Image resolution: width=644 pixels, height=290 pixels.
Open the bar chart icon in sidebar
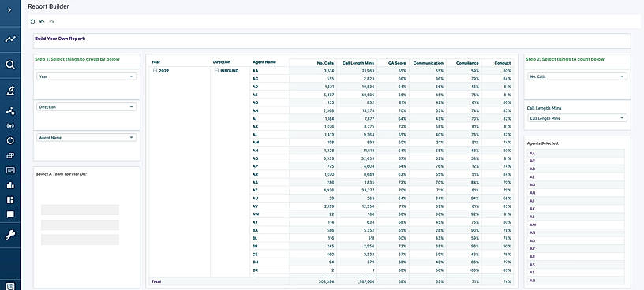(x=10, y=185)
